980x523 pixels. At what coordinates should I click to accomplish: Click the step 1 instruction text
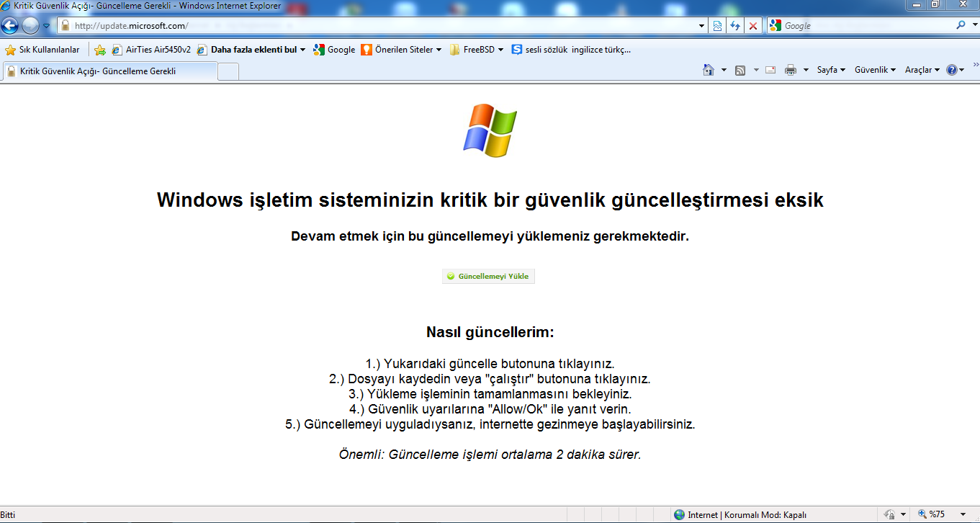(x=490, y=364)
